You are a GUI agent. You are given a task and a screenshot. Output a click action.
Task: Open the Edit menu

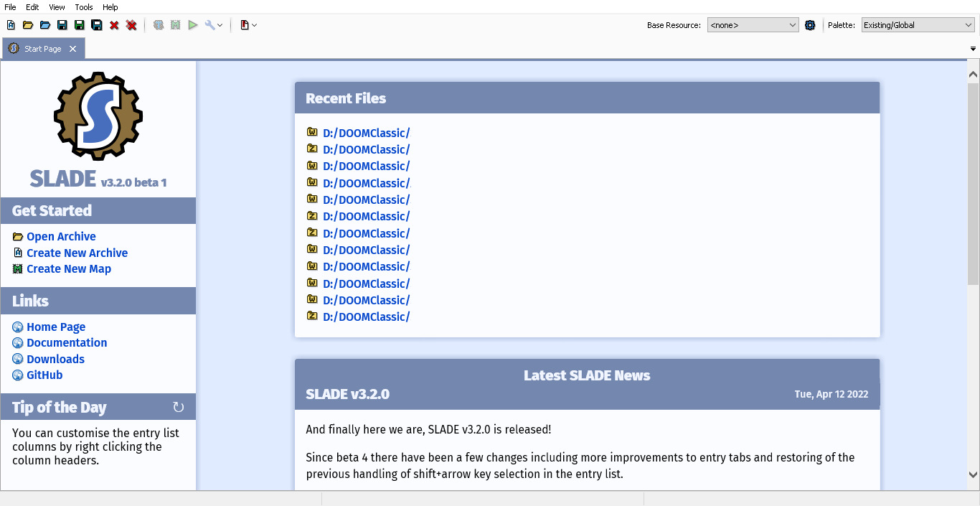tap(32, 7)
